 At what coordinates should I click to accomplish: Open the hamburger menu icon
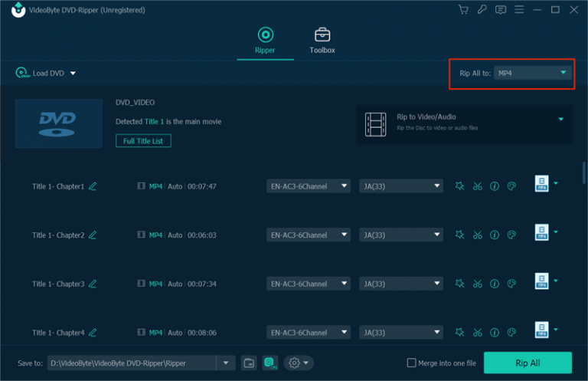click(519, 10)
